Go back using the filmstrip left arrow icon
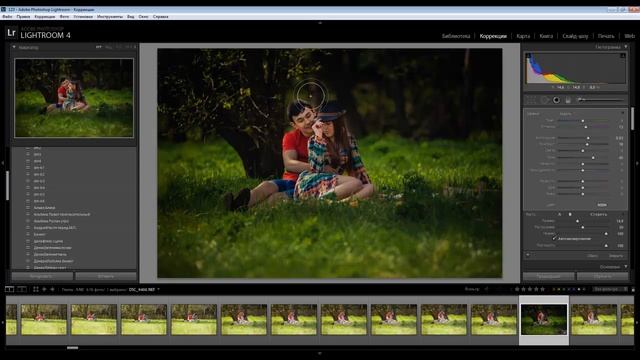Viewport: 640px width, 360px height. click(x=44, y=289)
